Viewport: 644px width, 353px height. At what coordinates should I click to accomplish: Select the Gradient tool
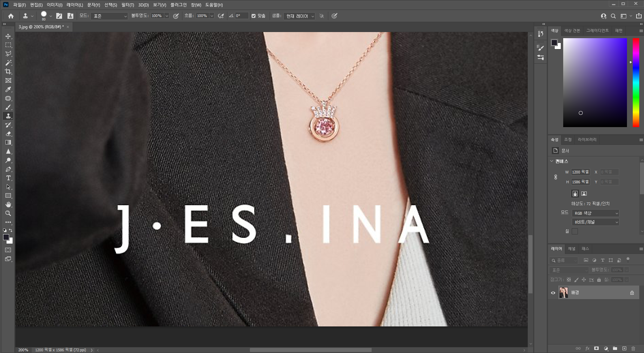pos(8,142)
